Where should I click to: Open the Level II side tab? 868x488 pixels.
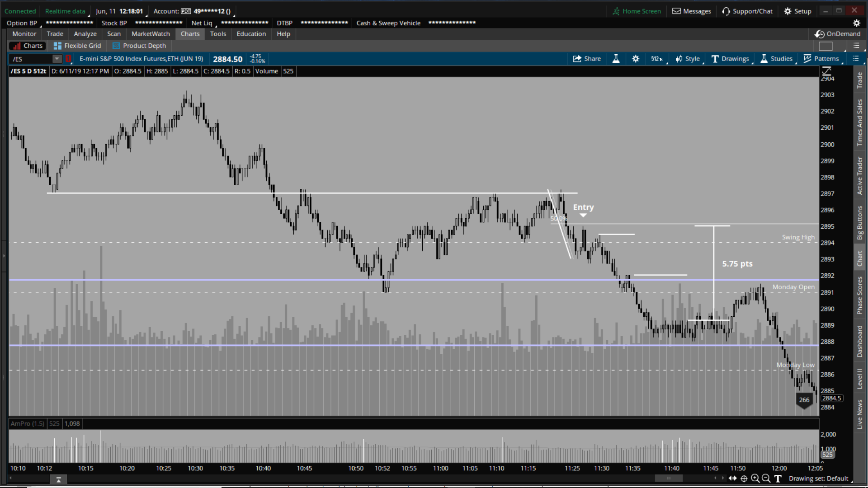tap(860, 379)
